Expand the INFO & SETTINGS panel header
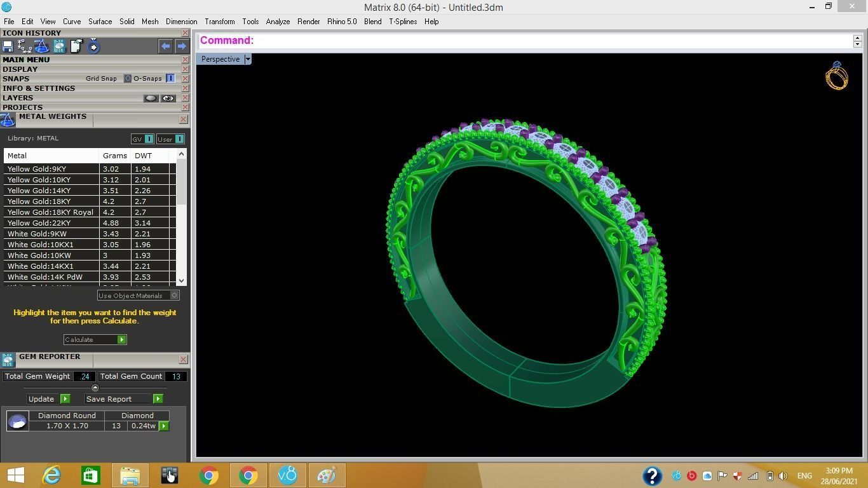This screenshot has width=868, height=488. (x=39, y=88)
